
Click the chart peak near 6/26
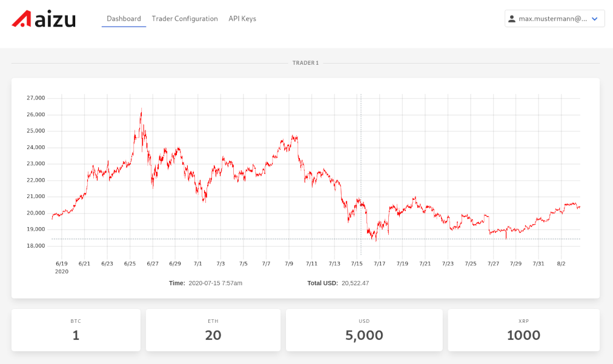pos(141,110)
